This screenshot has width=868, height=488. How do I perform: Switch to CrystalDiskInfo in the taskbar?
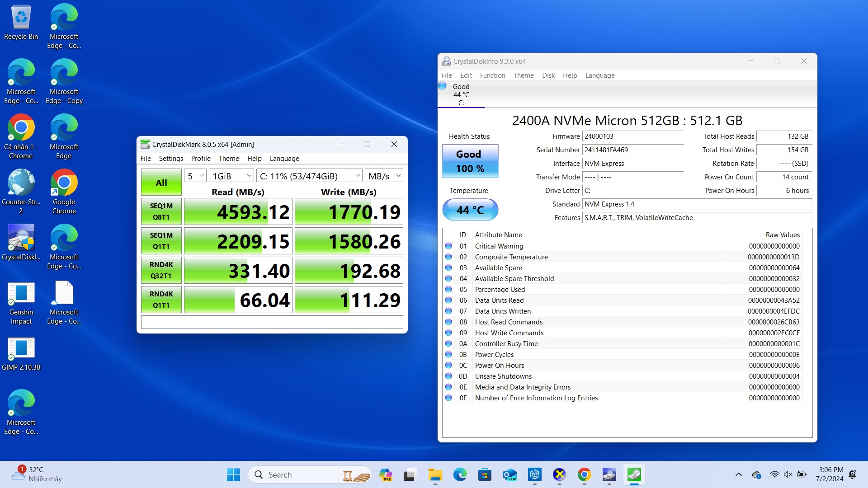pos(609,475)
